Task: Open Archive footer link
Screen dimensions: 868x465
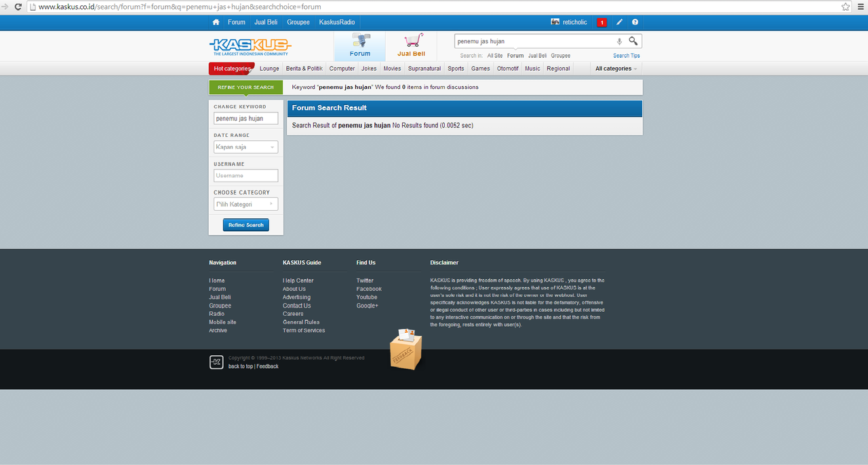Action: point(218,331)
